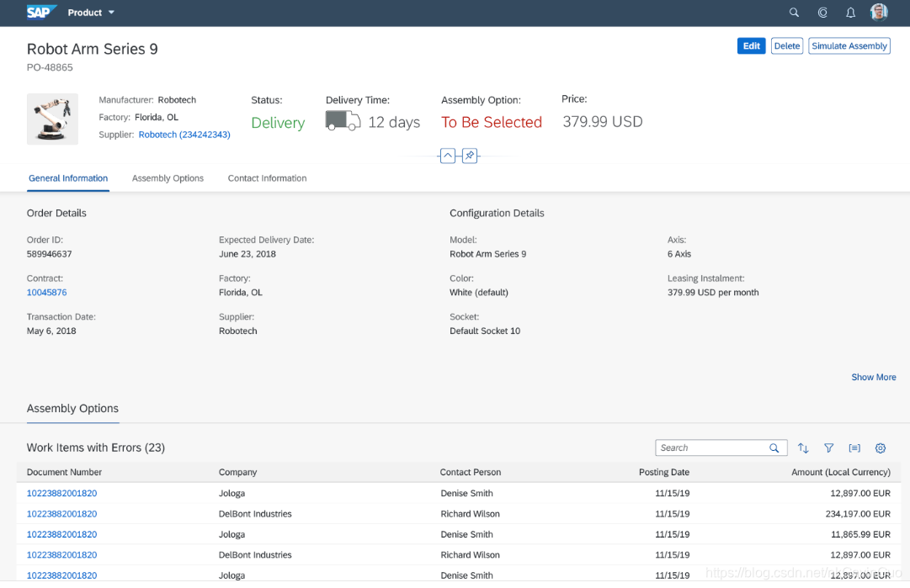
Task: Click 'Robot Arm Series 9' page title
Action: tap(93, 49)
